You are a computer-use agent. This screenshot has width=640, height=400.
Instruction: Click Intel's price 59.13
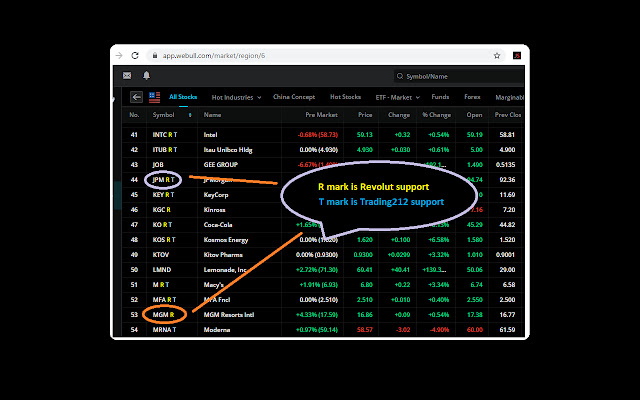364,135
